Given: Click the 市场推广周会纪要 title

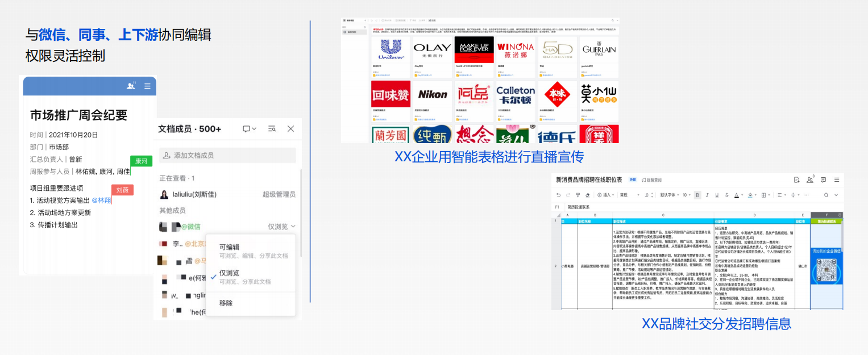Looking at the screenshot, I should pos(78,115).
